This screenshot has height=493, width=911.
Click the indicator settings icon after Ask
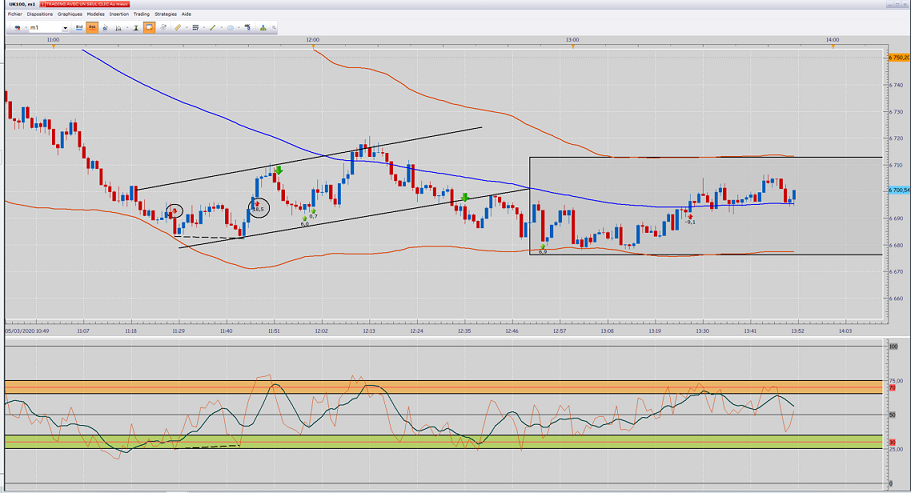tap(105, 27)
